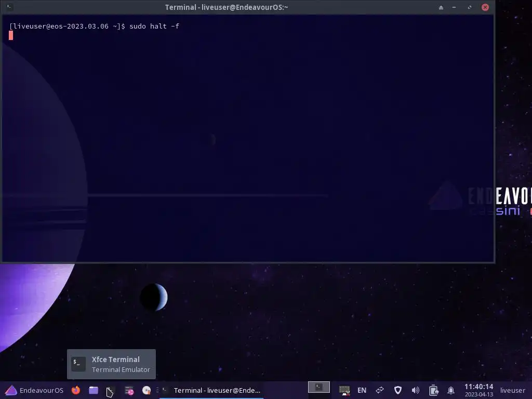Close the Terminal window
532x399 pixels.
click(x=485, y=7)
